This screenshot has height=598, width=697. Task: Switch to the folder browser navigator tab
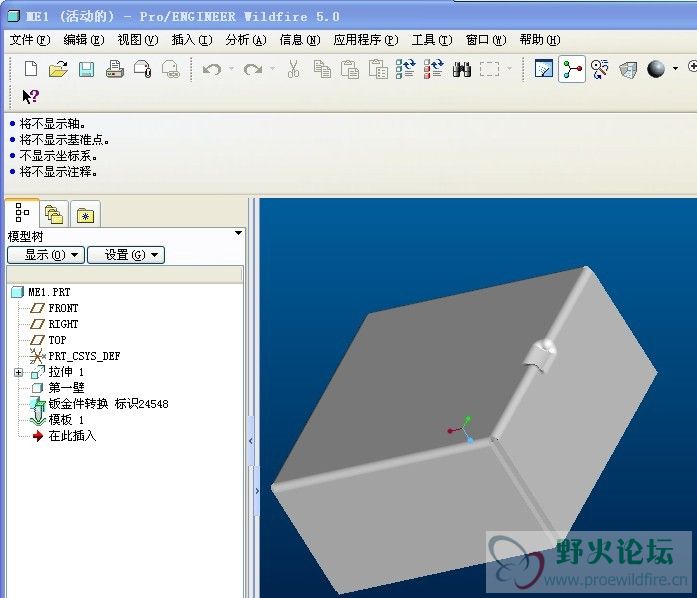click(x=54, y=214)
